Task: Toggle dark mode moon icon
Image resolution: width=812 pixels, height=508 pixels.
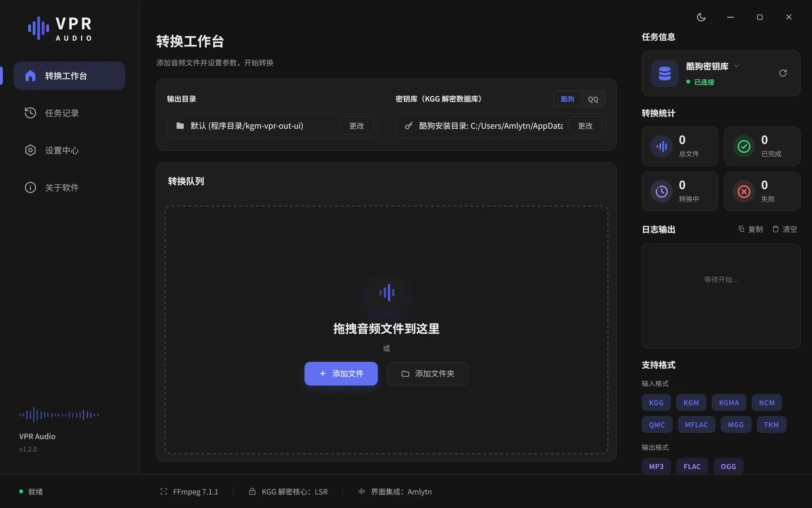Action: [701, 17]
